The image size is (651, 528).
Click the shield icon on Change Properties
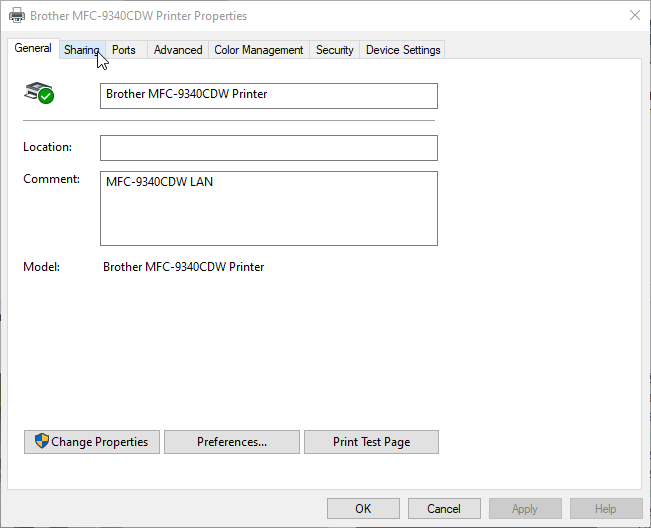(42, 441)
